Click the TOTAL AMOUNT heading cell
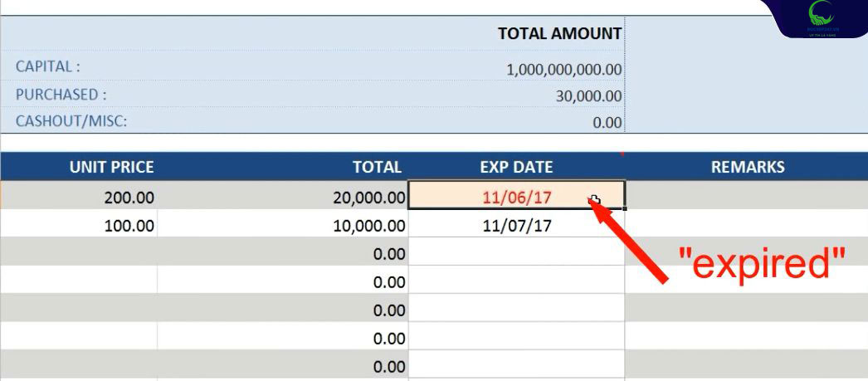This screenshot has height=381, width=868. tap(558, 34)
